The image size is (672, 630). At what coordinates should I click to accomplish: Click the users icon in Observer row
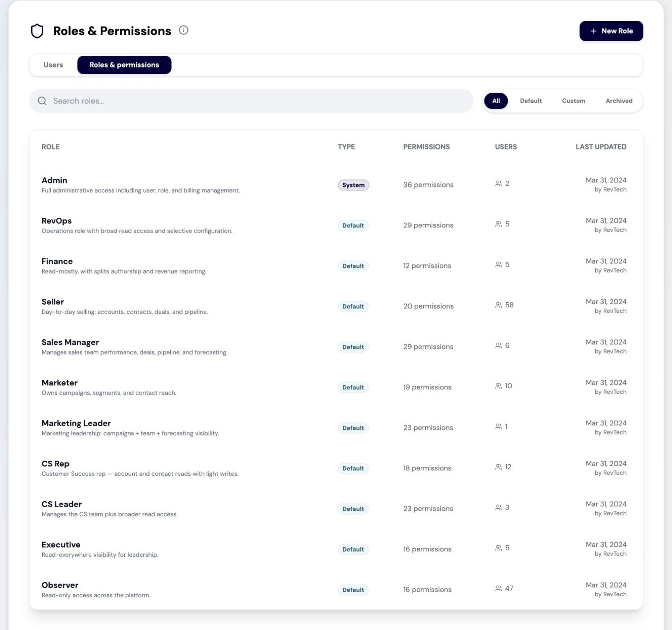click(498, 588)
